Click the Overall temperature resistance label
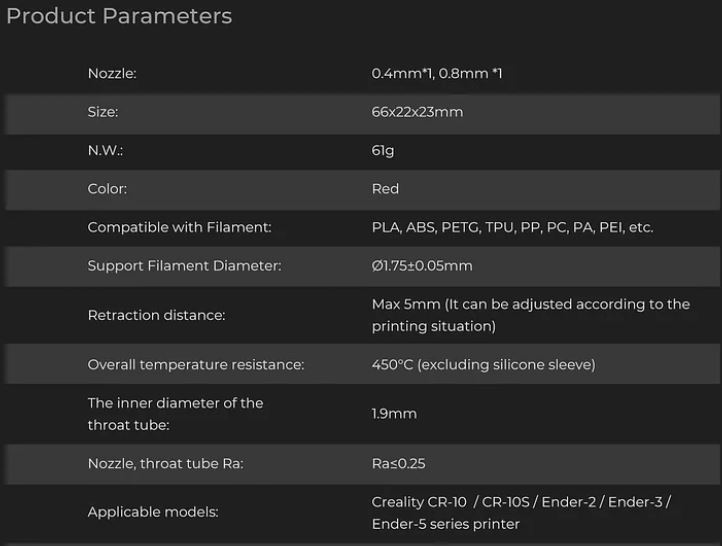The width and height of the screenshot is (722, 546). 195,365
